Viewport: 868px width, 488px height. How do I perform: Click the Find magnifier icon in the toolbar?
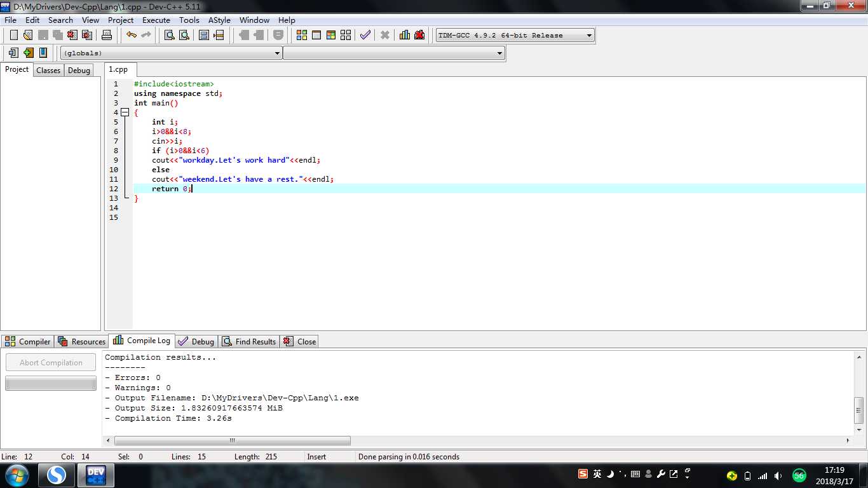click(x=169, y=35)
